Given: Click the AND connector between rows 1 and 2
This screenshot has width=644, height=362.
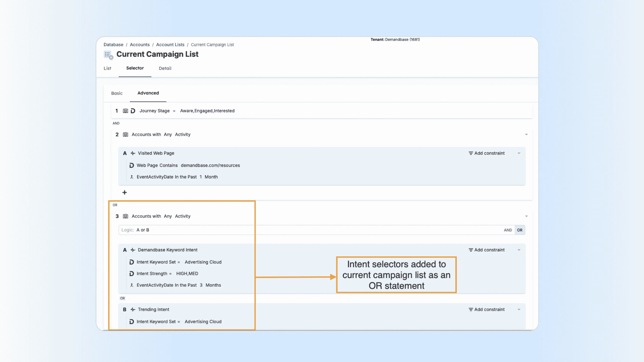Looking at the screenshot, I should 116,123.
